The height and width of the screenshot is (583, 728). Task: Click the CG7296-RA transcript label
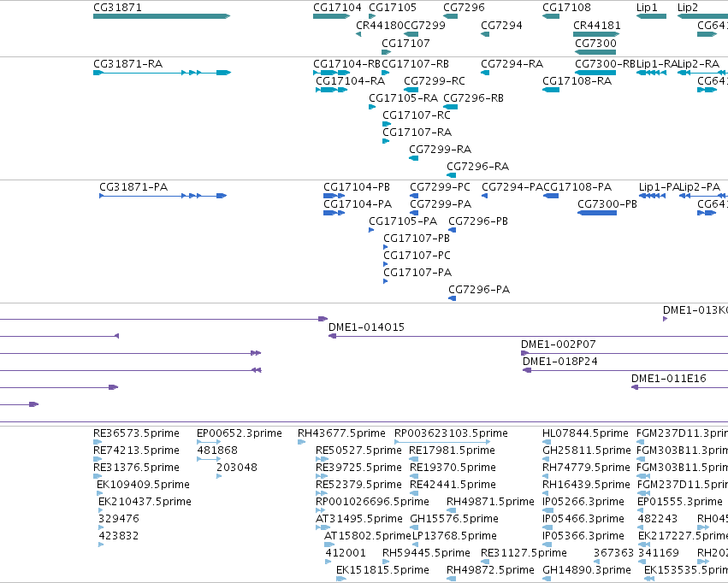[477, 166]
